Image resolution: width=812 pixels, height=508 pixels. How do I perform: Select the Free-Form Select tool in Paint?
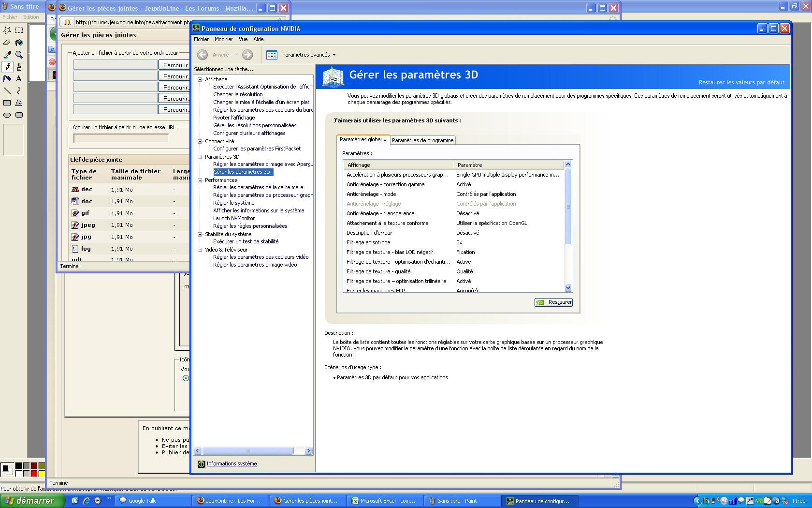[7, 30]
